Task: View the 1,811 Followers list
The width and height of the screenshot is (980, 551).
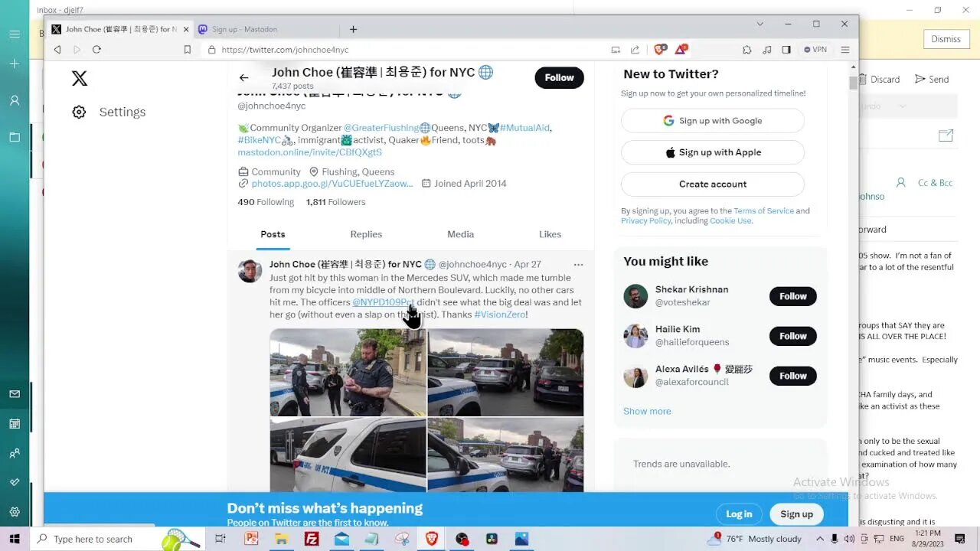Action: (335, 202)
